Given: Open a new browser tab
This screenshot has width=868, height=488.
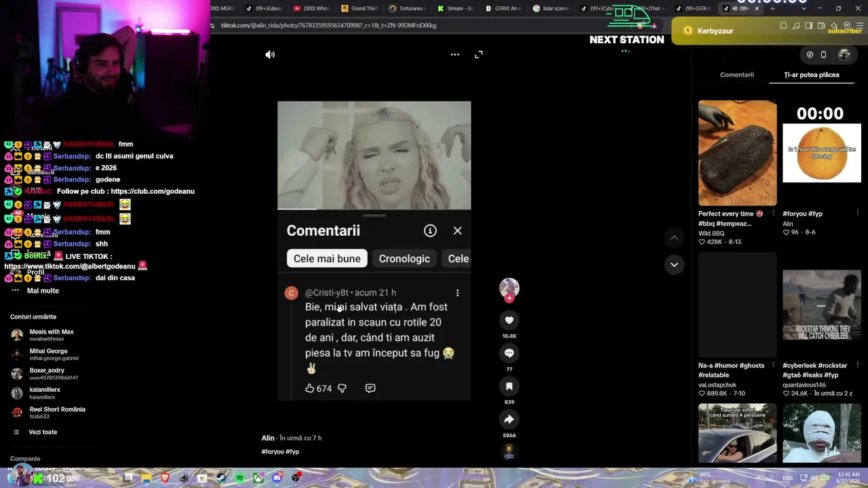Looking at the screenshot, I should 772,8.
